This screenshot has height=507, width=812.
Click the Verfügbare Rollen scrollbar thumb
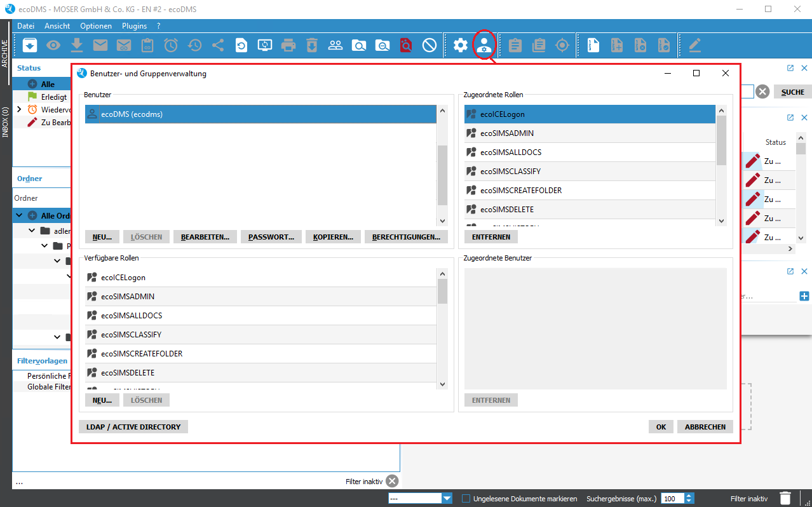tap(442, 291)
